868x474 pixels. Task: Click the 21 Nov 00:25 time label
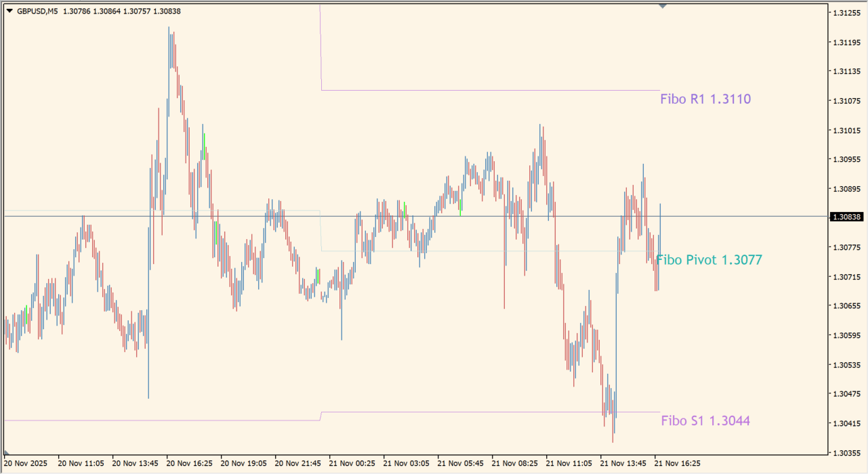tap(352, 464)
